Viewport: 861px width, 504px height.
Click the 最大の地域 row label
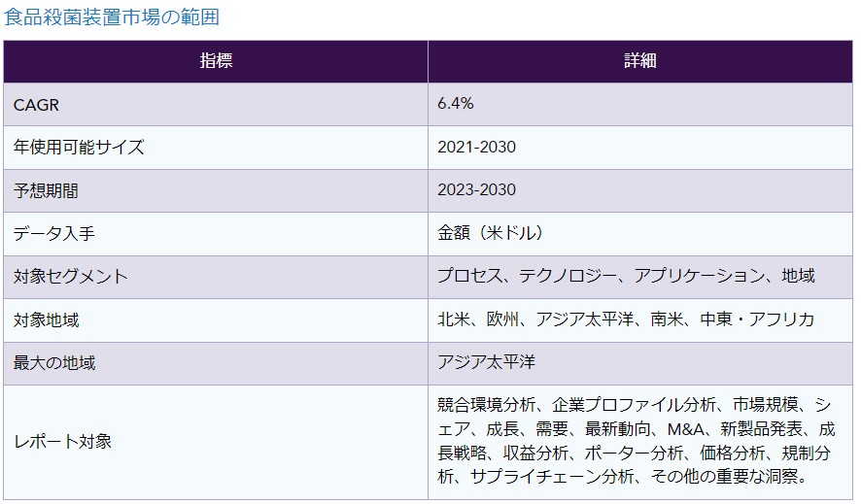point(54,363)
